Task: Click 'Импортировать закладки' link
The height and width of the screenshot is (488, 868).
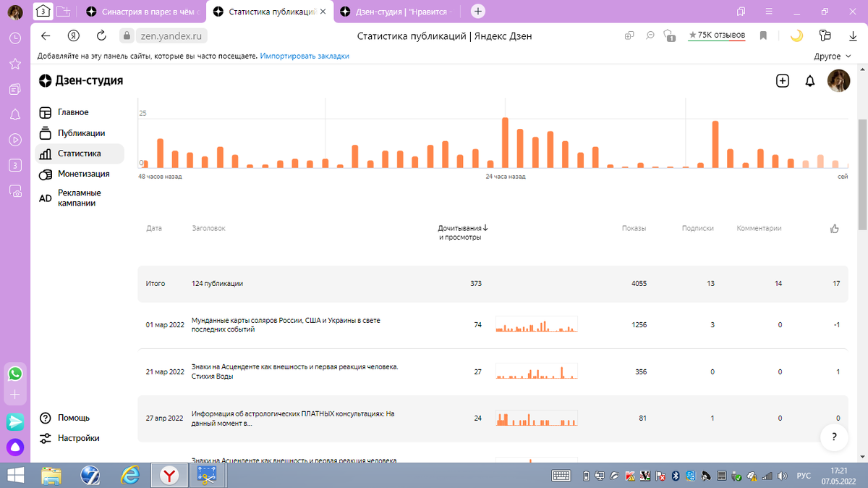Action: (x=305, y=56)
